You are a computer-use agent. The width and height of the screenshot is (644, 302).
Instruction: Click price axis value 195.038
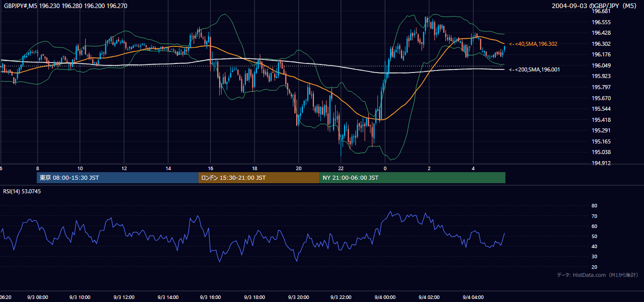(601, 152)
